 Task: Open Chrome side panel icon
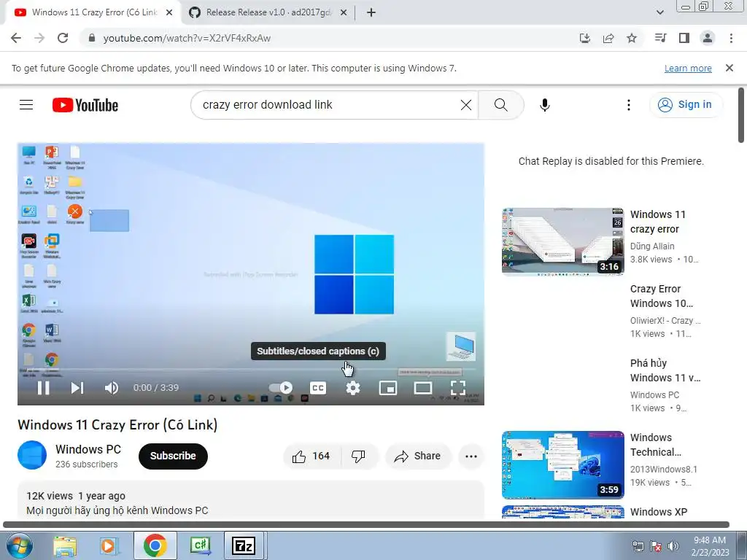click(x=684, y=38)
